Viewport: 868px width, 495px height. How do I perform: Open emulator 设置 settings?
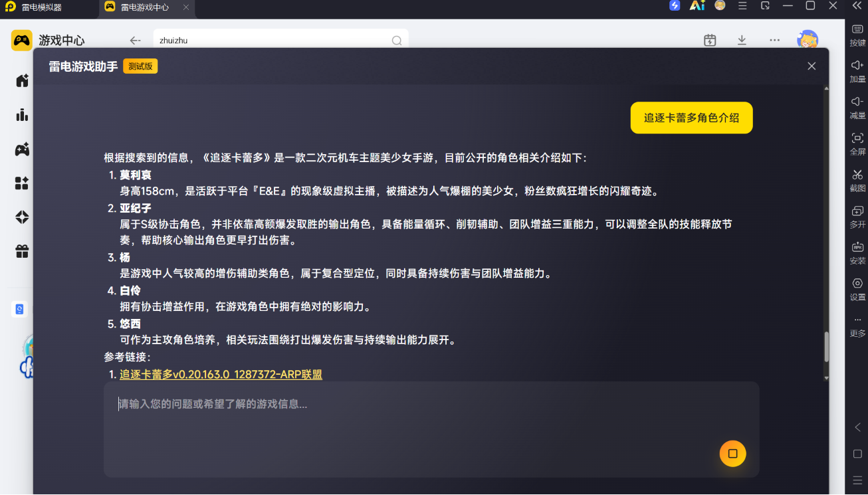tap(857, 290)
